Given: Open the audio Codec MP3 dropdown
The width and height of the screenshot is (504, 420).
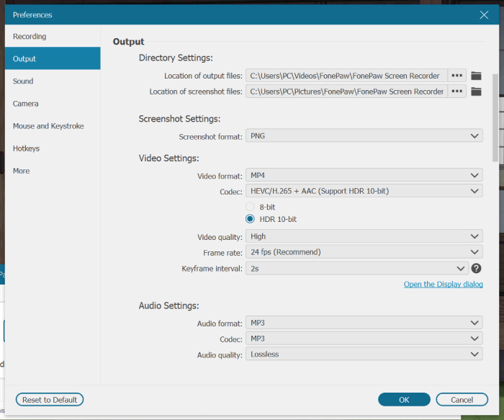Looking at the screenshot, I should click(364, 339).
